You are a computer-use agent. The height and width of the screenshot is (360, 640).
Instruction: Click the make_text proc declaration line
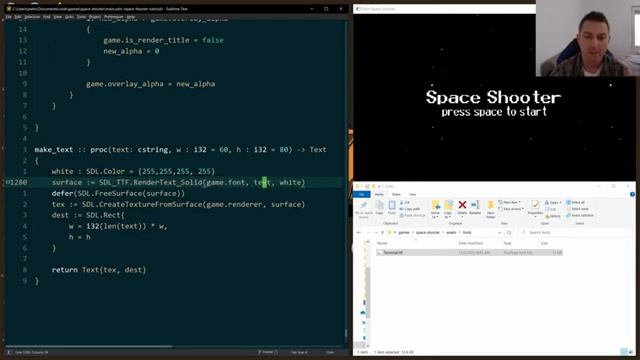pos(180,149)
